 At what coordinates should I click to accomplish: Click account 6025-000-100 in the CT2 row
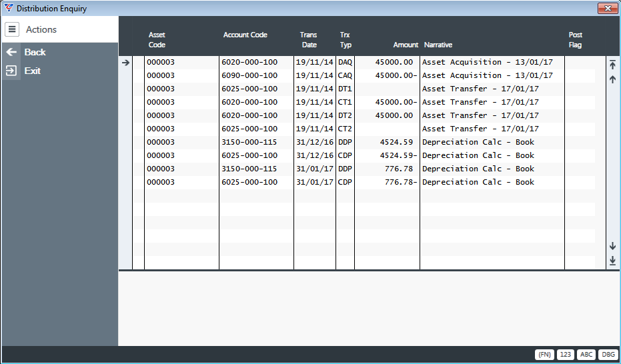pyautogui.click(x=249, y=129)
